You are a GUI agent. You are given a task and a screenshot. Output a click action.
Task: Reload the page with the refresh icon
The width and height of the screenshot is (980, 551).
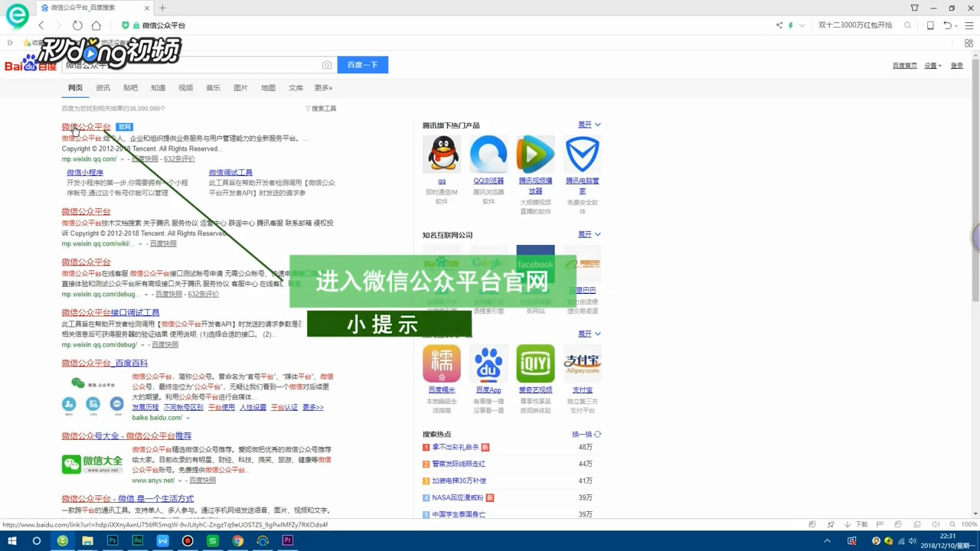click(77, 25)
